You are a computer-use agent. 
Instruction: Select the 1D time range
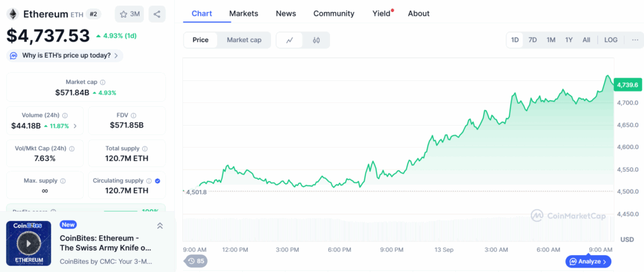(x=514, y=40)
